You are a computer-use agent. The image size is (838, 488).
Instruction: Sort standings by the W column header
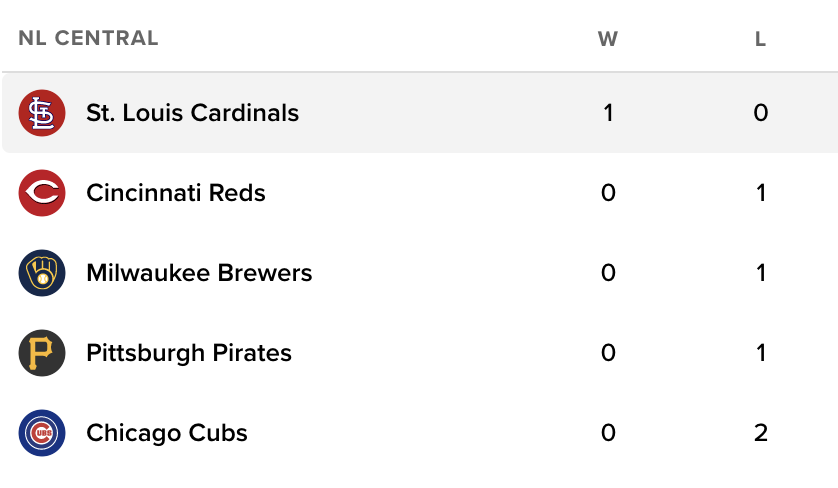point(608,40)
